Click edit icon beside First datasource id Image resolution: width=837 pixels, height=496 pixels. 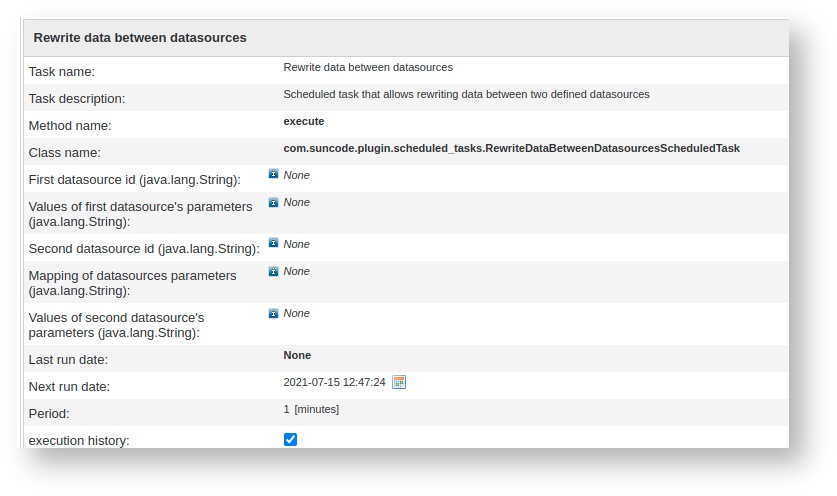click(273, 174)
